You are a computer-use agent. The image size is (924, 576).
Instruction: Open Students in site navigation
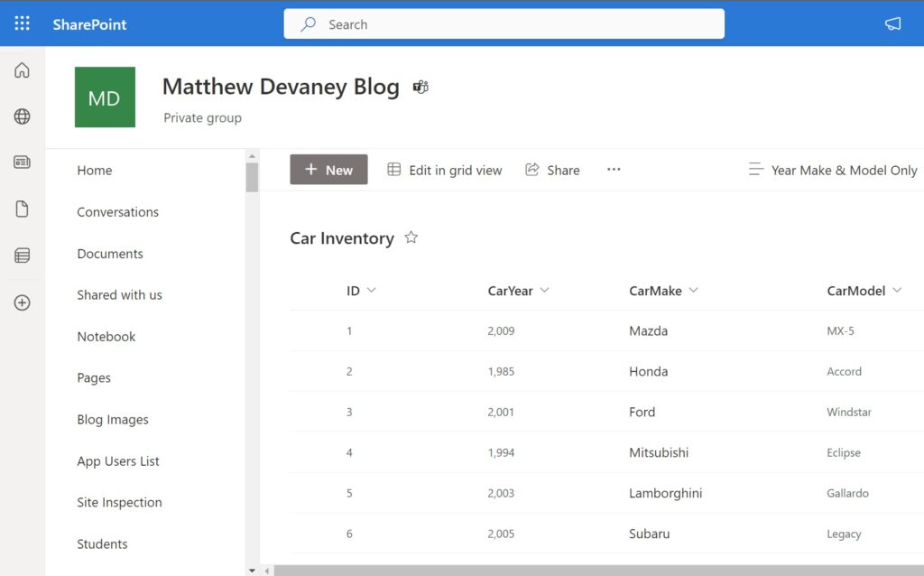click(x=102, y=544)
